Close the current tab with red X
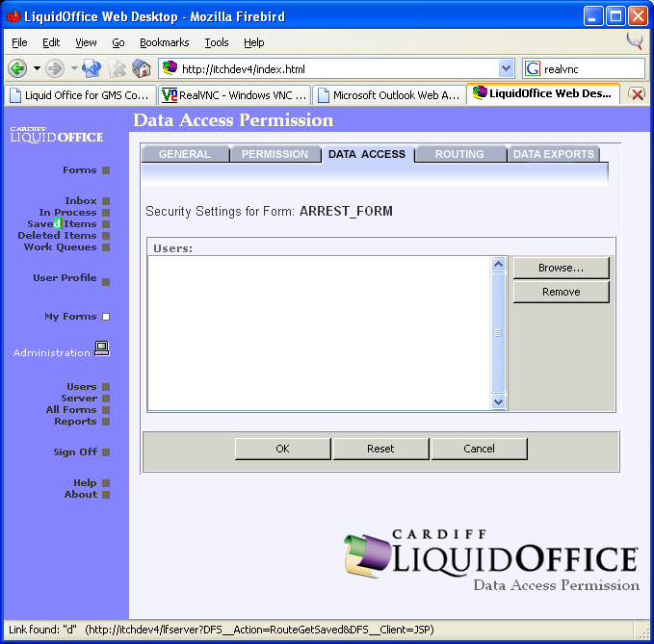Image resolution: width=654 pixels, height=644 pixels. (x=637, y=94)
